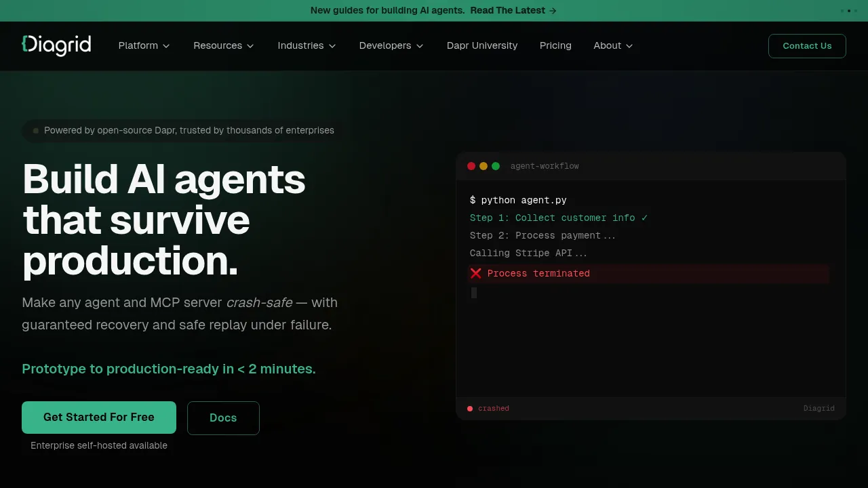Screen dimensions: 868x488
Task: Click the Diagrid logo
Action: 56,45
